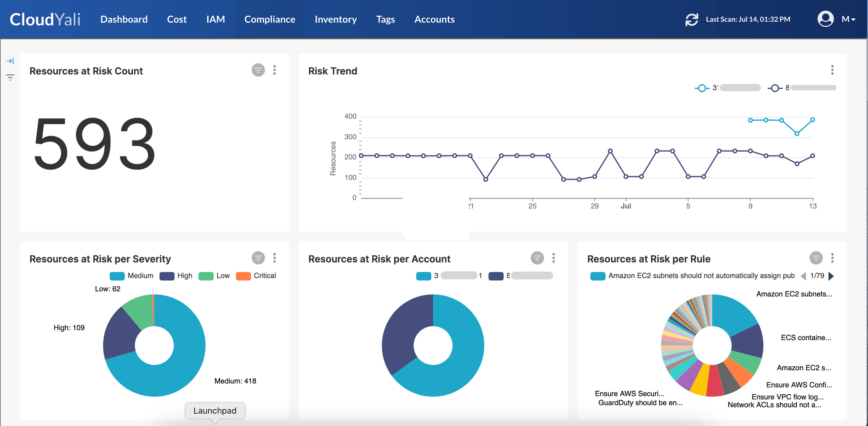
Task: Open the filter on Resources at Risk per Account
Action: pyautogui.click(x=537, y=258)
